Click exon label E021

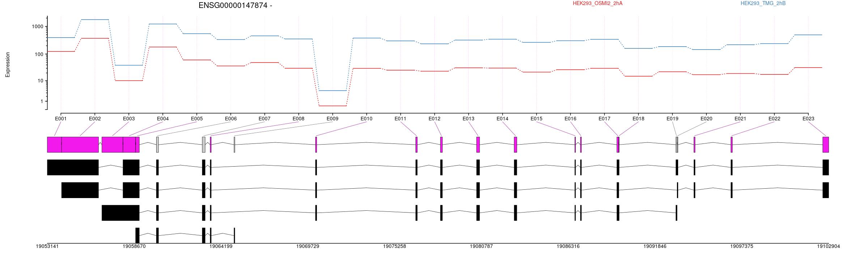740,119
